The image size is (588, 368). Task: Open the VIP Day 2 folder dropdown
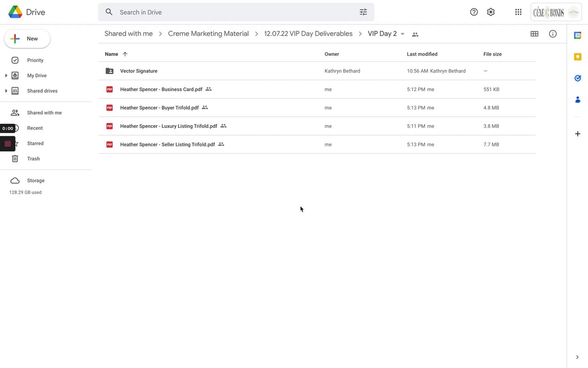coord(402,34)
